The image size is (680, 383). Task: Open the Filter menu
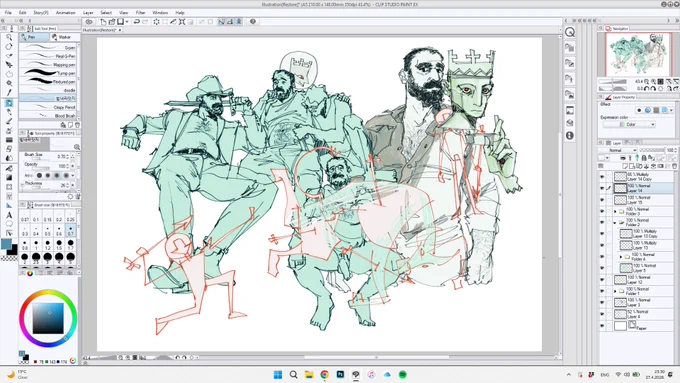[141, 13]
